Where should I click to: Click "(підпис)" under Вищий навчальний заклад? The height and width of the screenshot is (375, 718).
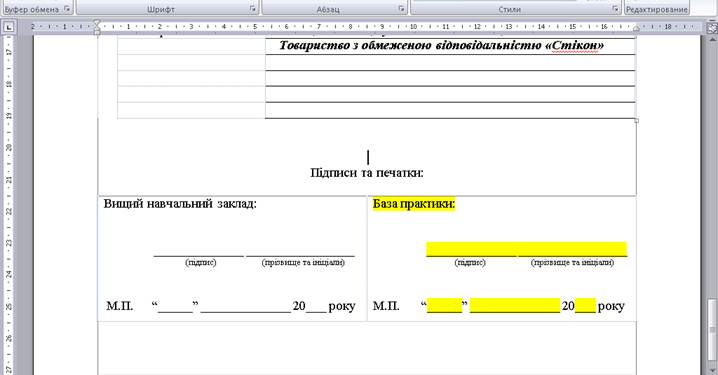tap(201, 262)
